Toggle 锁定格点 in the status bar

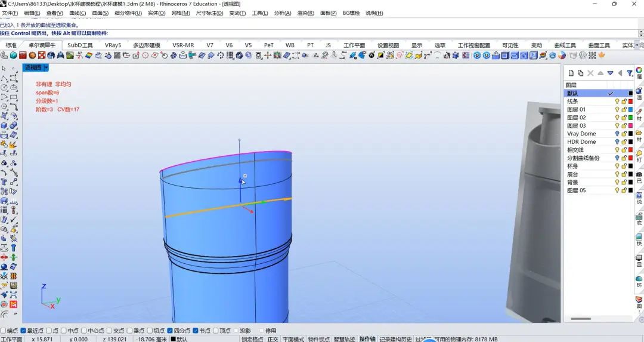coord(253,339)
